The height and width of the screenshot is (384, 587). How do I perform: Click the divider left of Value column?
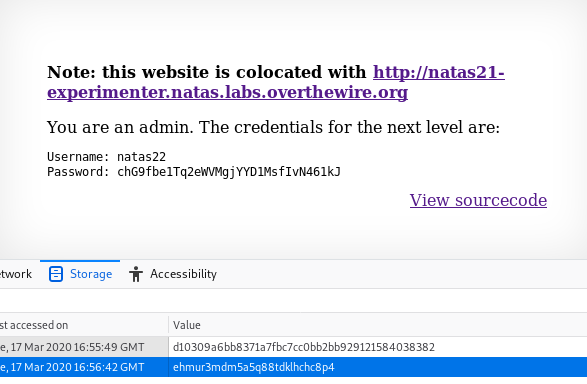[168, 325]
